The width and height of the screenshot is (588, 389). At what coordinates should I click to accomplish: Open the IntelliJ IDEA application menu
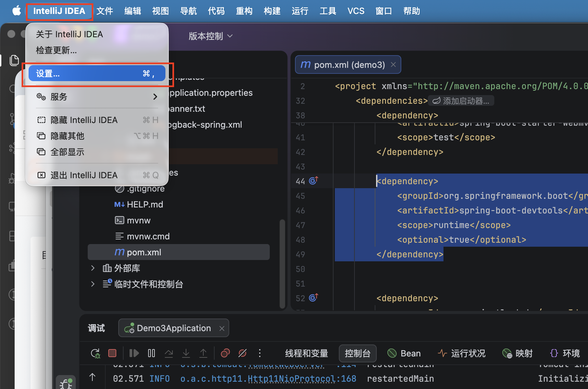click(x=59, y=11)
